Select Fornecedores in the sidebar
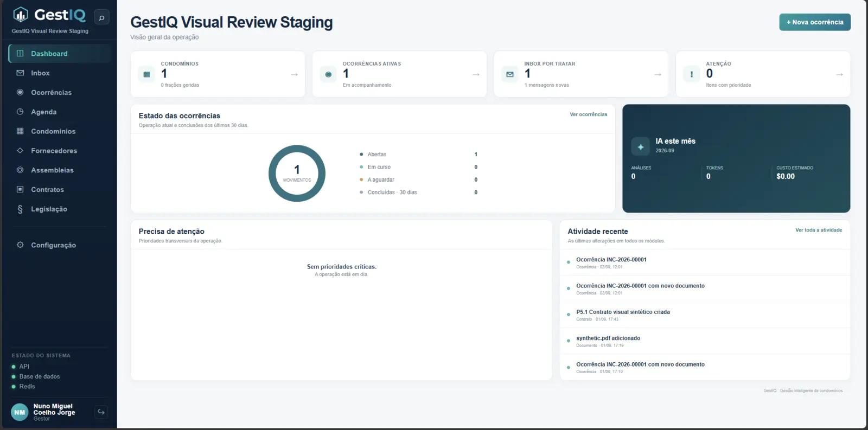Screen dimensions: 868x430 click(60, 151)
